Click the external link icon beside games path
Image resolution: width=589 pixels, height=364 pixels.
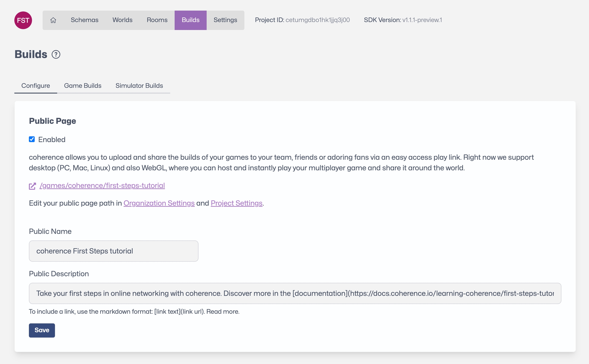point(32,186)
